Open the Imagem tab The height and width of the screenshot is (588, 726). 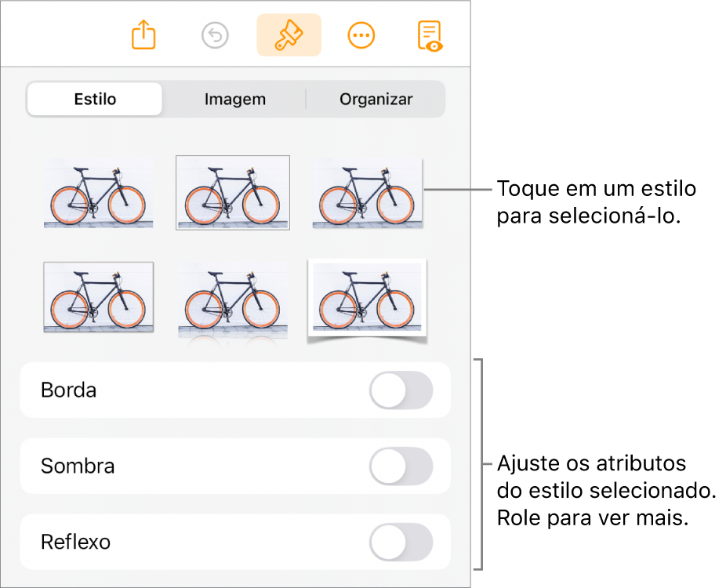[x=235, y=100]
